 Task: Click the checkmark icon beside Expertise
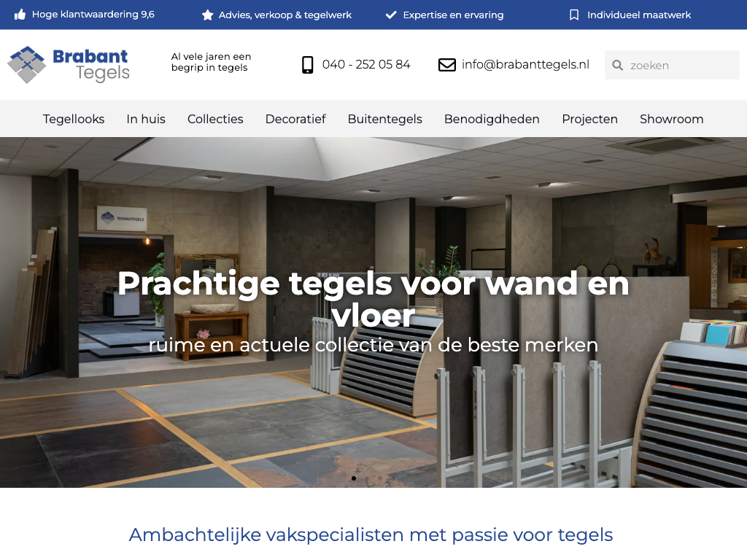(391, 15)
